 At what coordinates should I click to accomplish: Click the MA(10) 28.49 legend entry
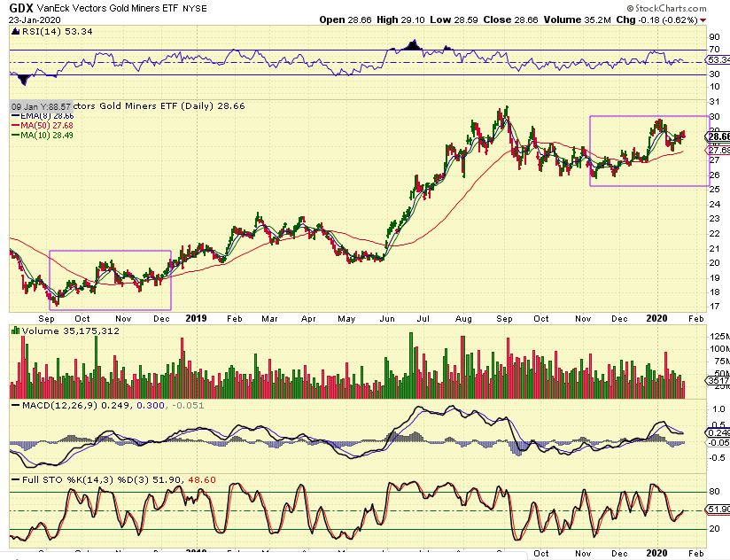(x=43, y=136)
